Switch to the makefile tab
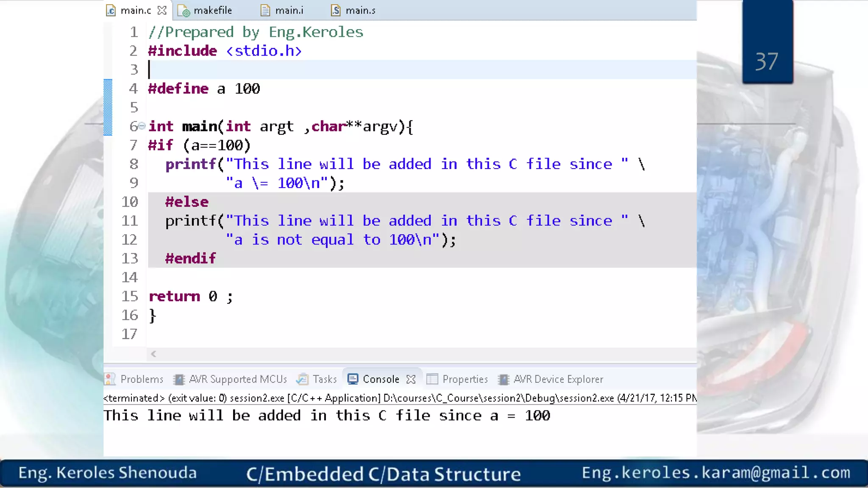 (212, 11)
